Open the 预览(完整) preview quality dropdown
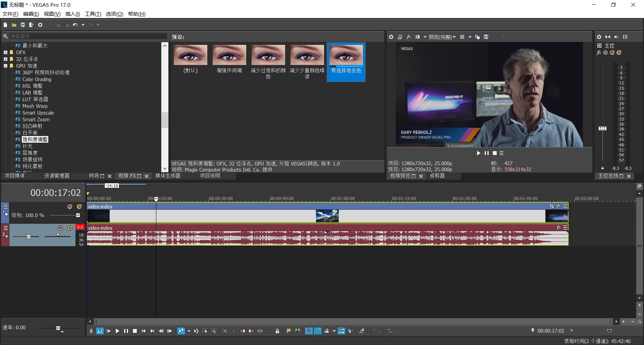The height and width of the screenshot is (345, 644). point(442,37)
